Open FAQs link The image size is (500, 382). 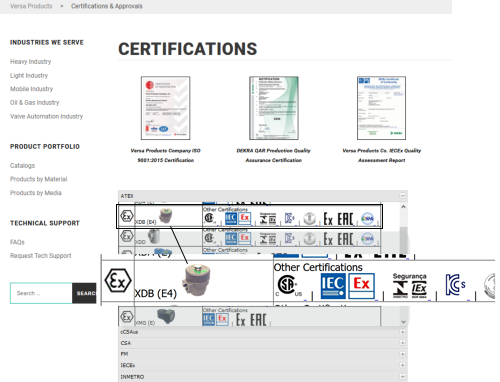[17, 242]
